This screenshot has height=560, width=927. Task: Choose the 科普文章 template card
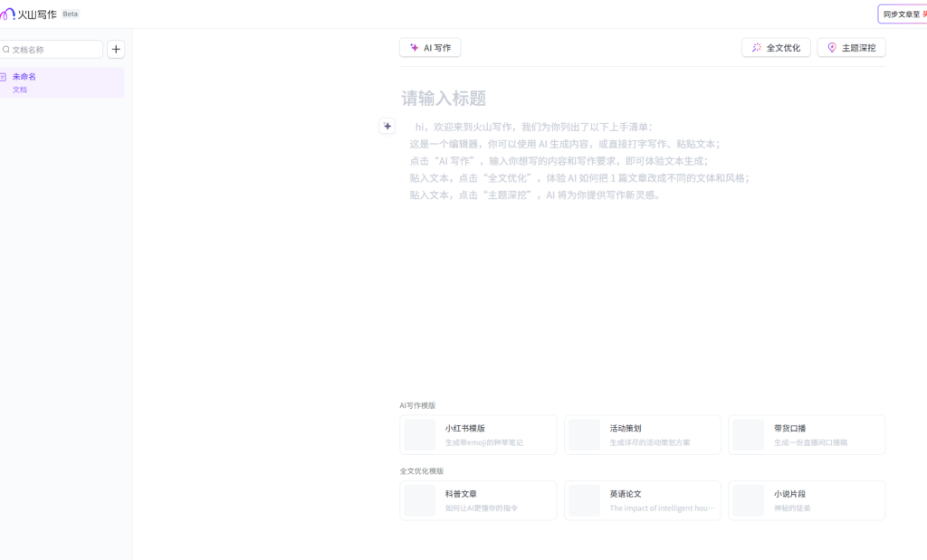point(478,500)
